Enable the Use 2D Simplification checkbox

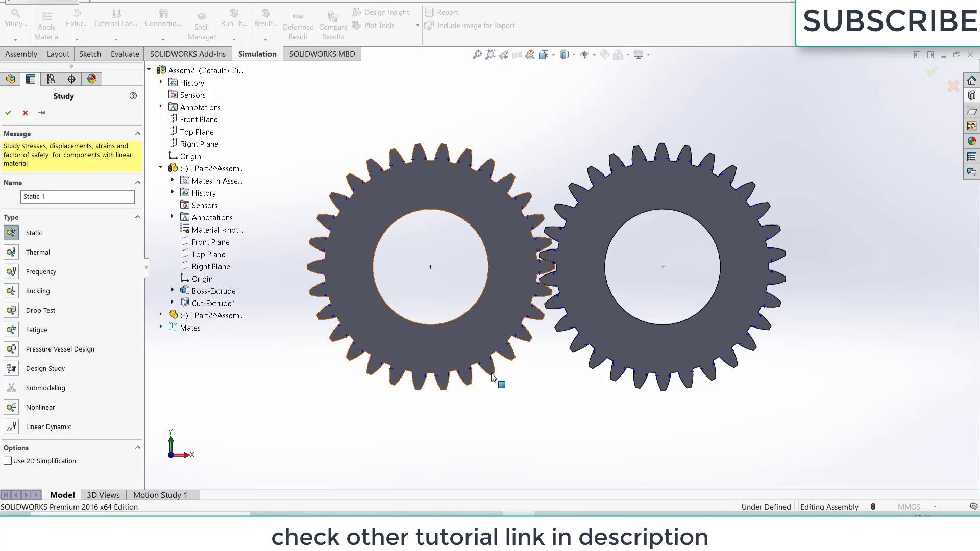click(x=8, y=461)
